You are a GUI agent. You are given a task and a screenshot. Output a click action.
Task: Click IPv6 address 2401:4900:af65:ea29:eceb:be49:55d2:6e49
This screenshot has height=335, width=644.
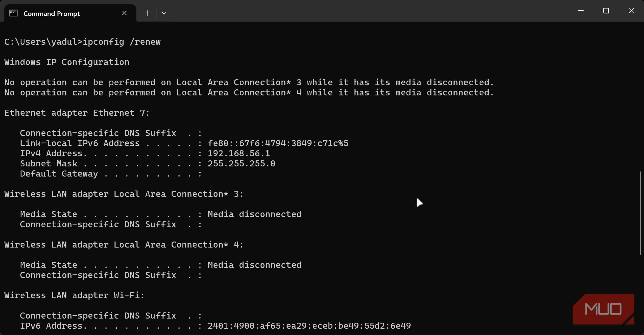click(309, 326)
